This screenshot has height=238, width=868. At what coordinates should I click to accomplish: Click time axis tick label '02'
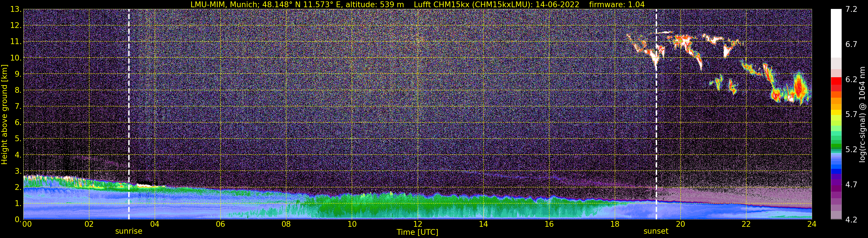coord(89,224)
